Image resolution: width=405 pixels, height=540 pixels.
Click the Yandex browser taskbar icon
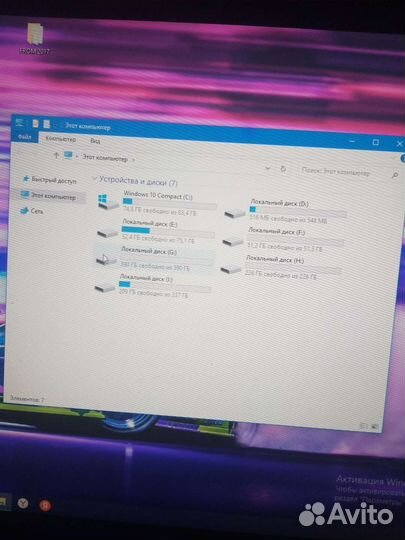[23, 503]
